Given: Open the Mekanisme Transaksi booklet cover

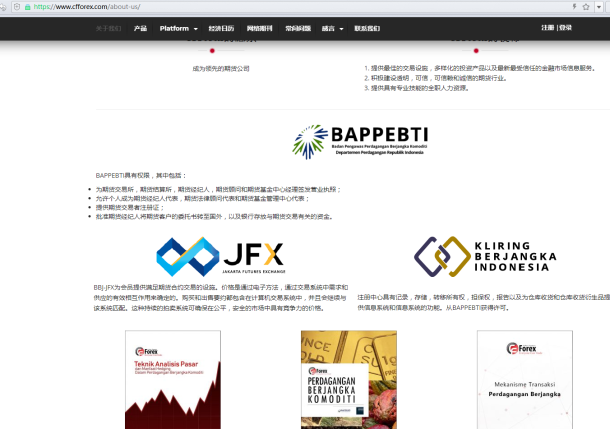Looking at the screenshot, I should coord(525,380).
